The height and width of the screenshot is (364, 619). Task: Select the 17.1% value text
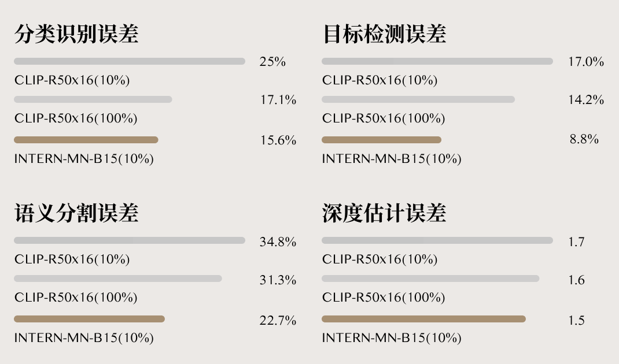[x=278, y=100]
